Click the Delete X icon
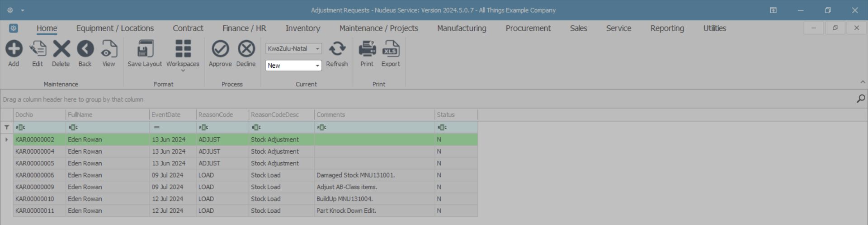This screenshot has height=225, width=868. coord(61,49)
